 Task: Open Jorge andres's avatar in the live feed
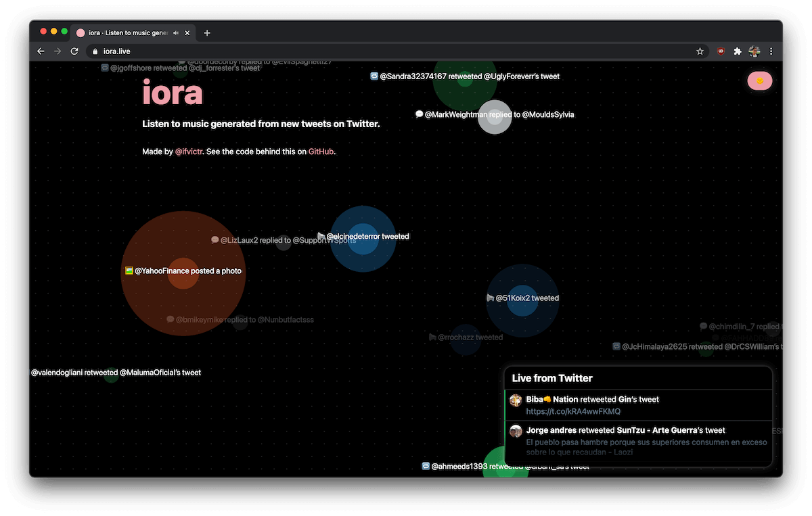tap(516, 431)
